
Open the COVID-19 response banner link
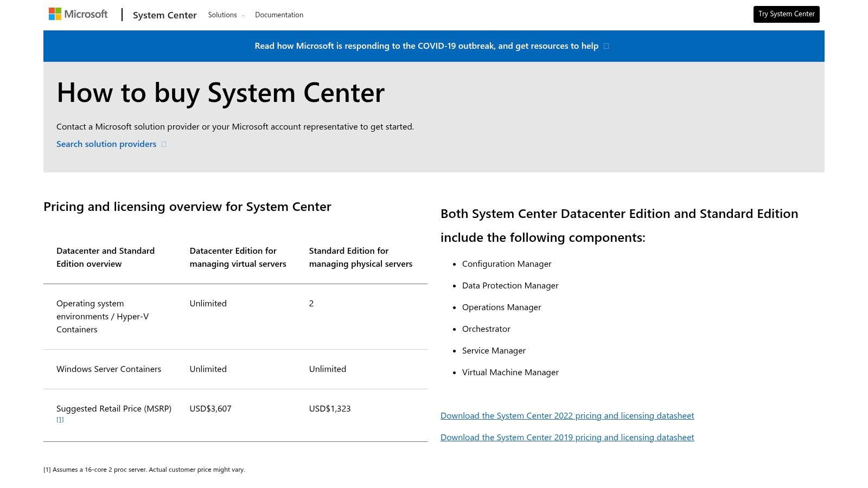click(432, 46)
